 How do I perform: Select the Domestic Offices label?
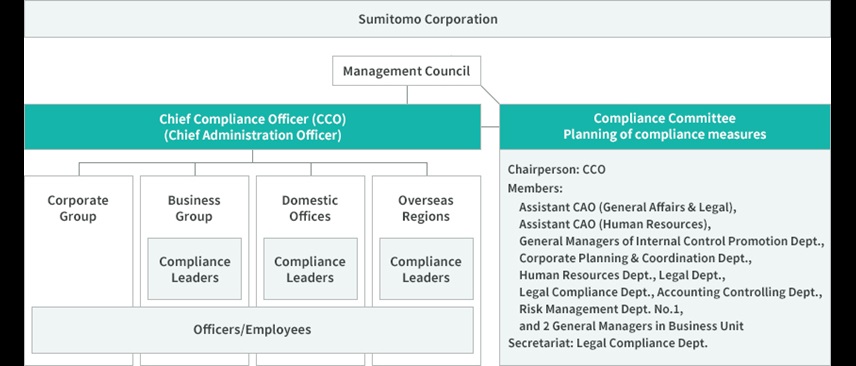coord(310,208)
